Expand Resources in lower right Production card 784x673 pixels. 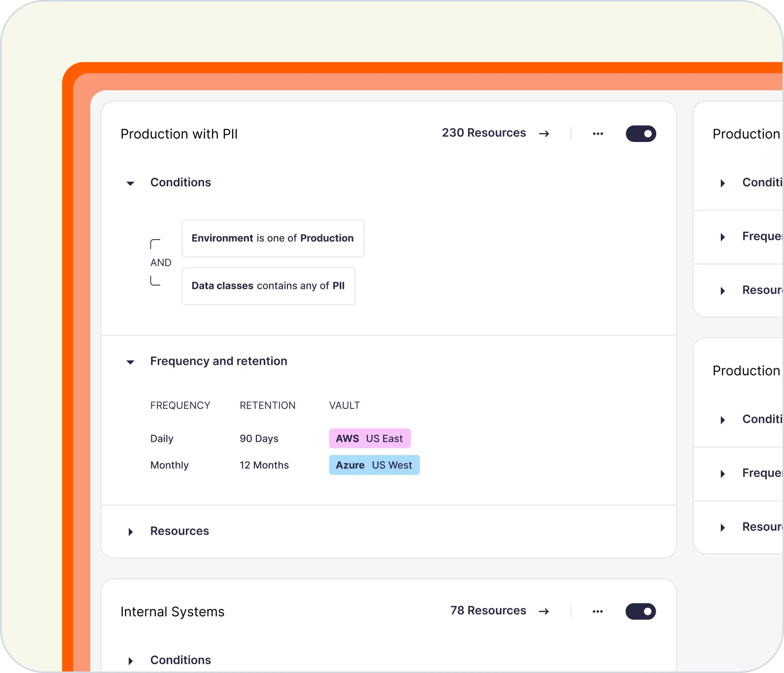(x=722, y=528)
